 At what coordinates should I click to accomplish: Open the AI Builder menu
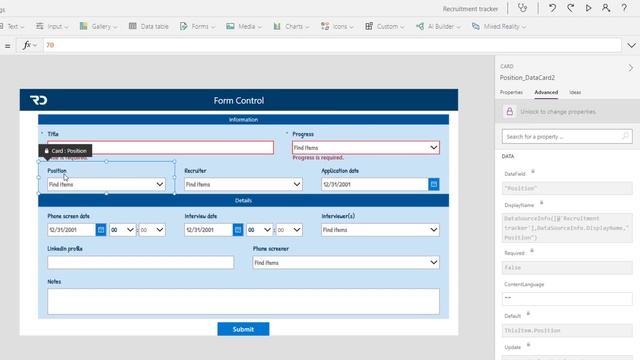tap(438, 26)
